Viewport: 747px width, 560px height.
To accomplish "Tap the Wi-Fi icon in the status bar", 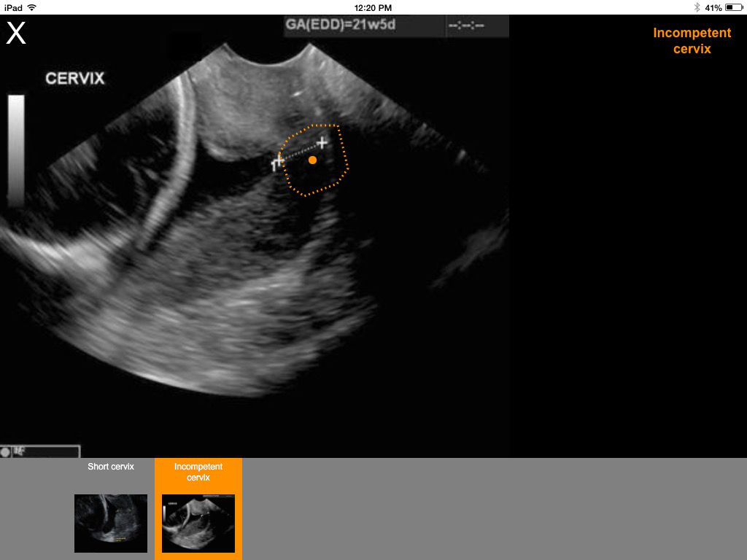I will [32, 7].
